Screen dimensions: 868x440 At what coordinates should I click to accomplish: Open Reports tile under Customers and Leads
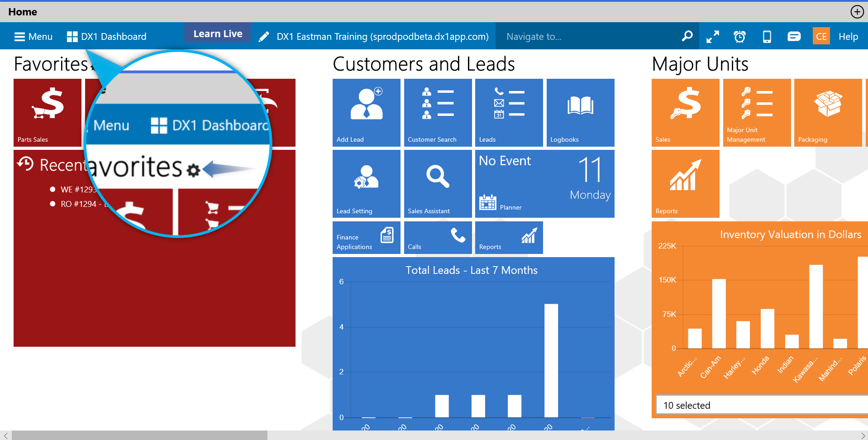click(509, 238)
